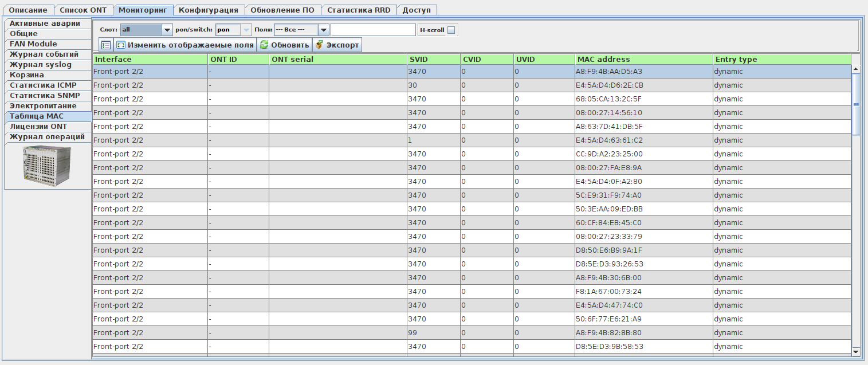Sort by SVID column header
Screen dimensions: 868x365
[x=434, y=59]
